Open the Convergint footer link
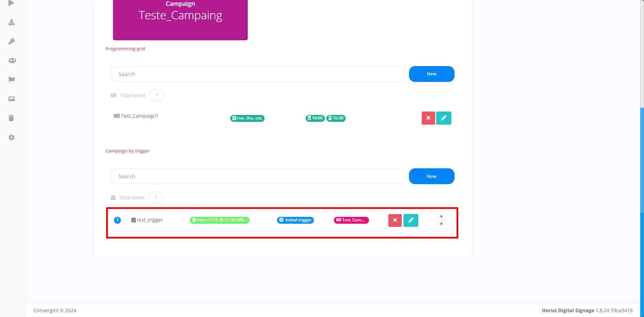This screenshot has width=644, height=317. [46, 310]
